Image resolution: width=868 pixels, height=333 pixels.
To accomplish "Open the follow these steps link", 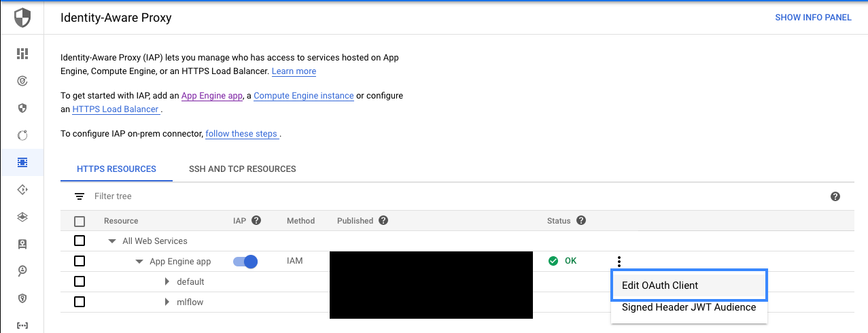I will point(241,134).
